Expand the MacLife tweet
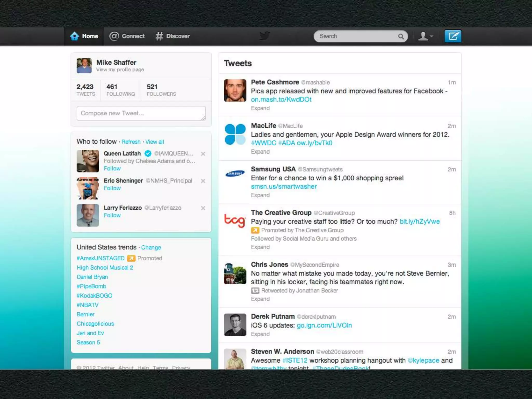 260,152
